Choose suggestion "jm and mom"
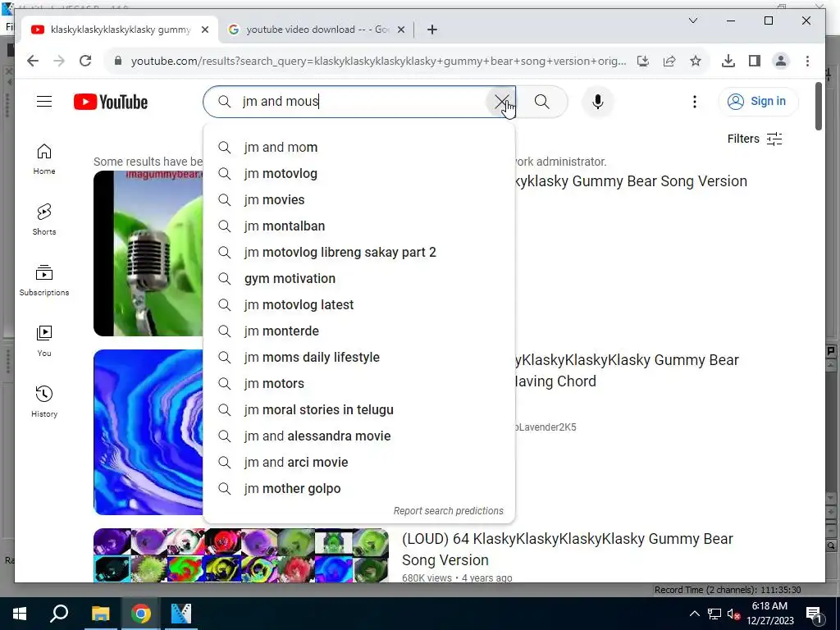The width and height of the screenshot is (840, 630). pos(359,148)
